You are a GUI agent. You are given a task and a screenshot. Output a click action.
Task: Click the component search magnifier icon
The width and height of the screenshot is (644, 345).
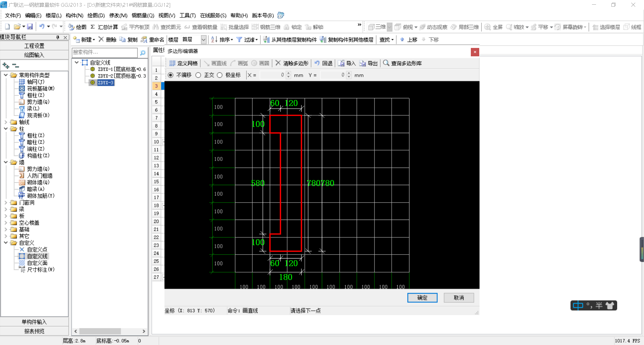[x=143, y=53]
